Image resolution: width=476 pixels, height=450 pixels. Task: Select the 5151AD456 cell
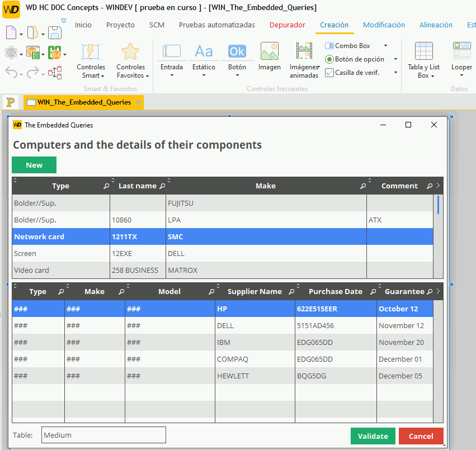point(336,325)
